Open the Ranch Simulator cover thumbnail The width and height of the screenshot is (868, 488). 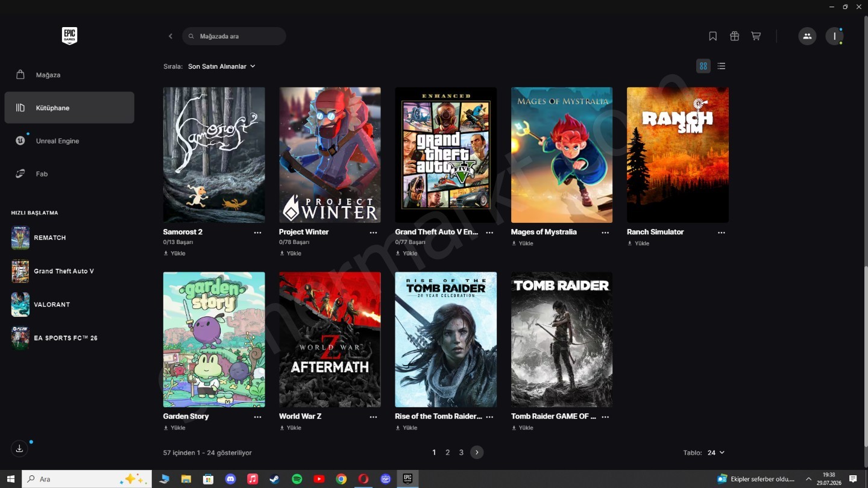(x=678, y=155)
